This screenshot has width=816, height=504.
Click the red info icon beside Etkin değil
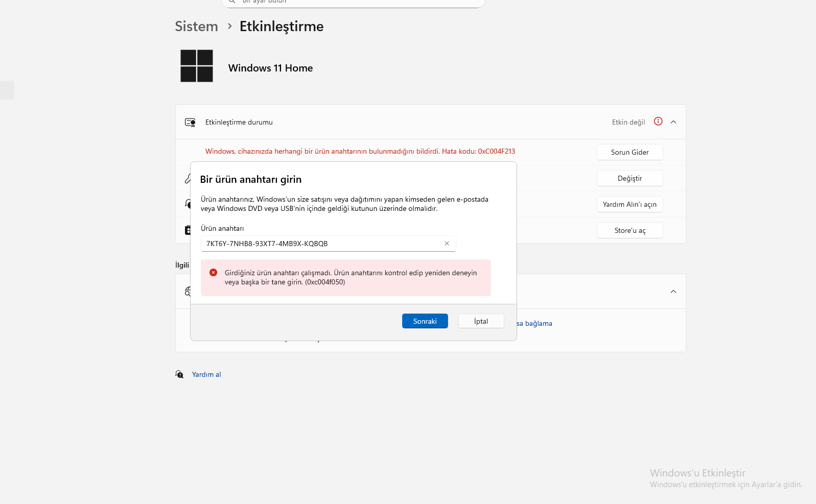coord(658,122)
